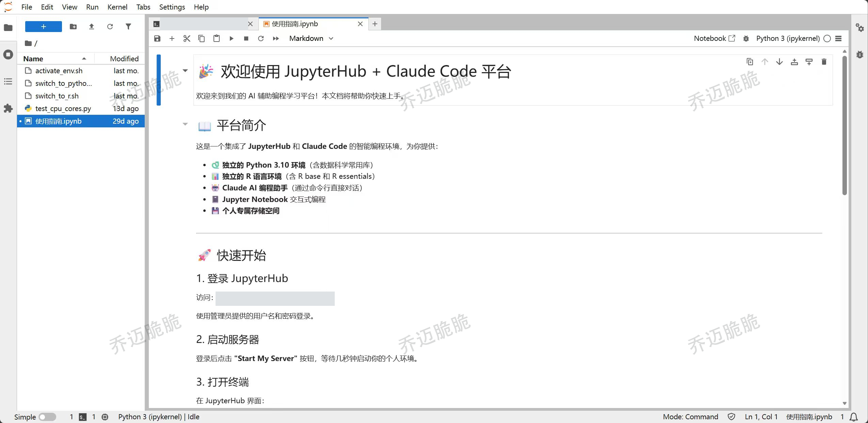Run the selected cell with play icon
This screenshot has height=423, width=868.
(x=231, y=38)
